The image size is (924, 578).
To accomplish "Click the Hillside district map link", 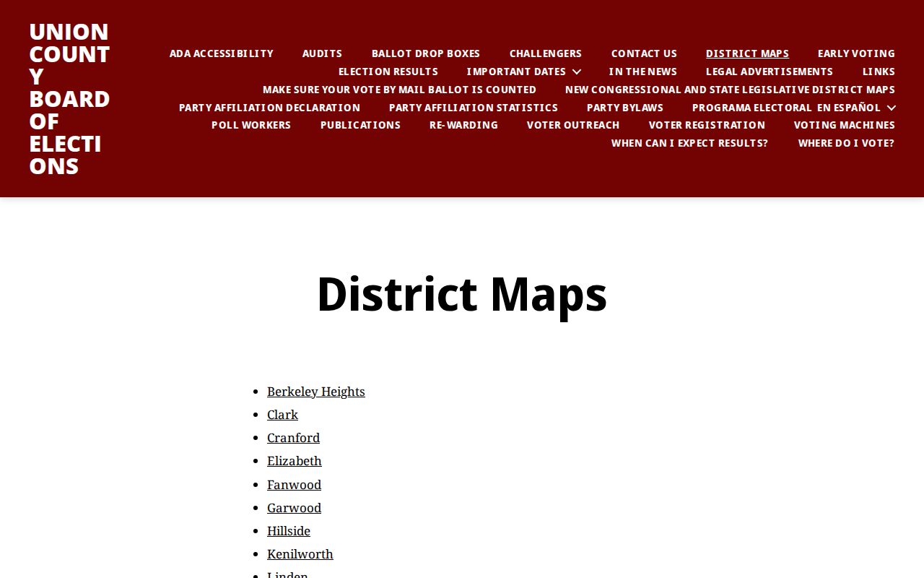I will pos(289,531).
